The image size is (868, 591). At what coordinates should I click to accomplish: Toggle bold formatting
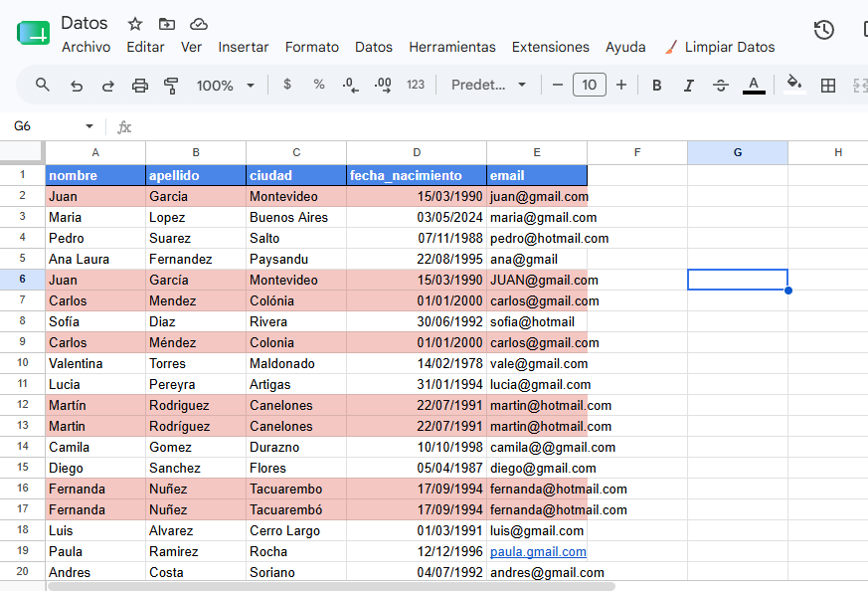pos(656,86)
